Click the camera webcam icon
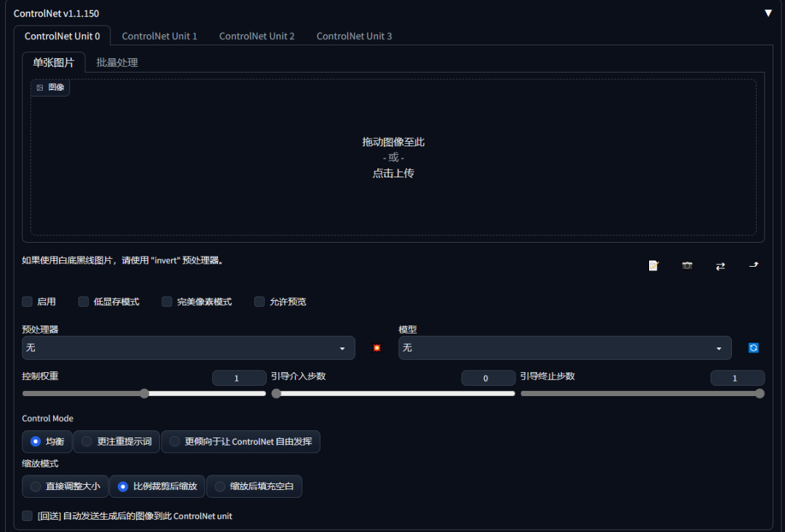 point(687,266)
